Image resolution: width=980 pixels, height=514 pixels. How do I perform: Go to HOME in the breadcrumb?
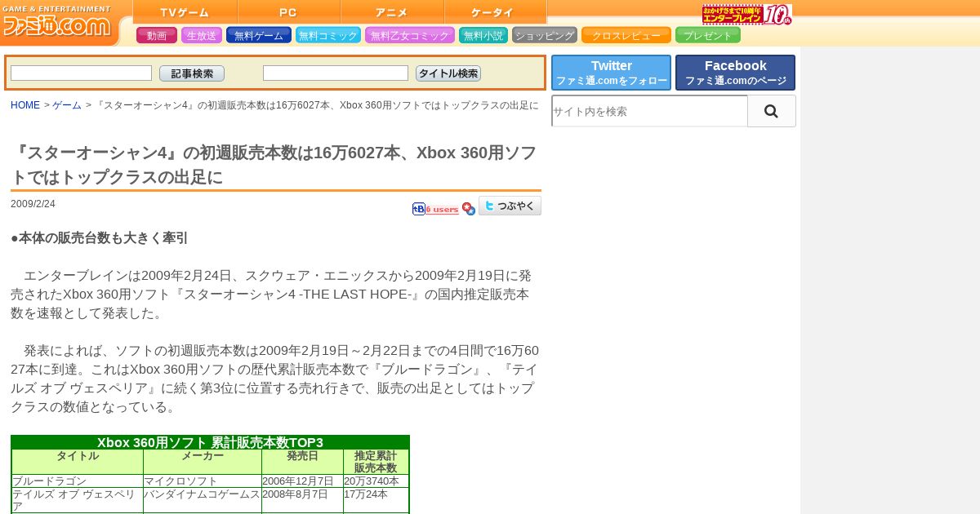25,105
